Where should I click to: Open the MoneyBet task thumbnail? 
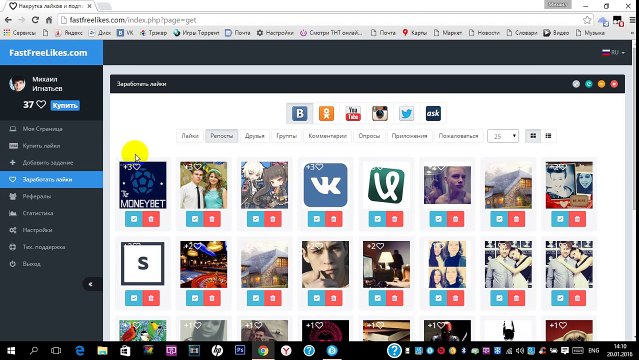coord(143,185)
